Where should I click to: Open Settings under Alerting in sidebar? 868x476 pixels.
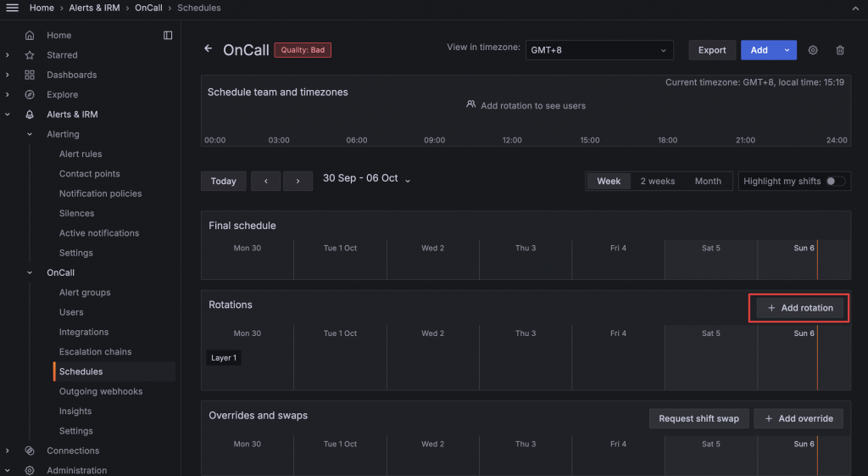tap(75, 253)
